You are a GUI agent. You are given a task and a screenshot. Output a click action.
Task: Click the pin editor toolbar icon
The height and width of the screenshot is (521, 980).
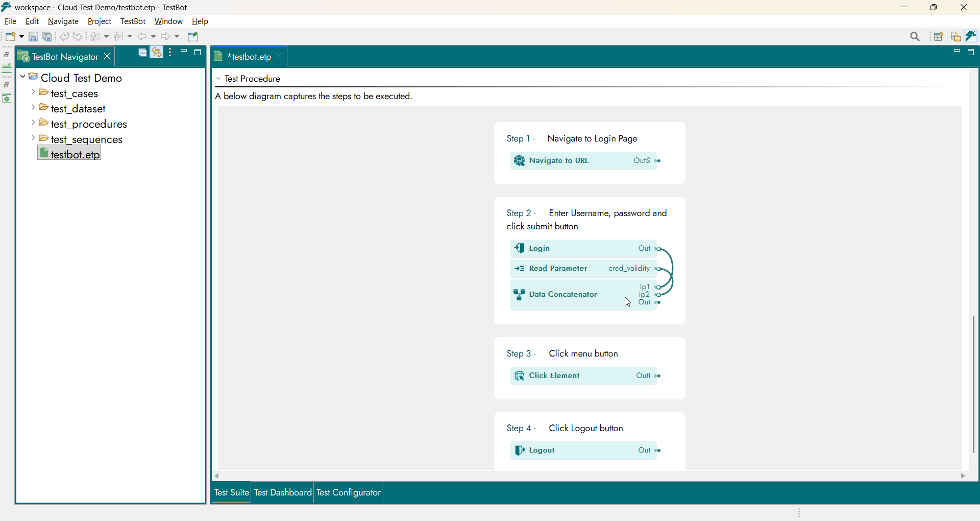(193, 37)
